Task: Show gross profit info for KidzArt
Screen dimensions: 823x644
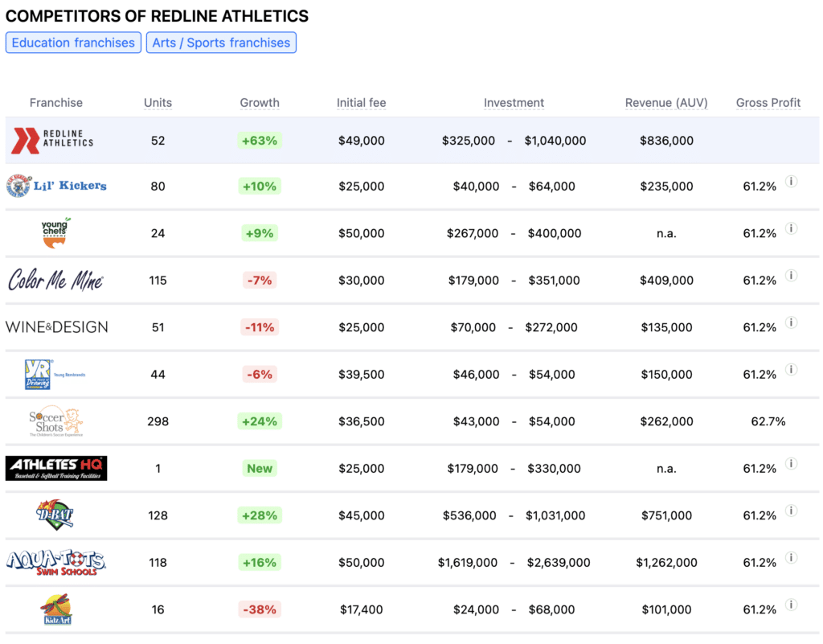Action: [791, 605]
